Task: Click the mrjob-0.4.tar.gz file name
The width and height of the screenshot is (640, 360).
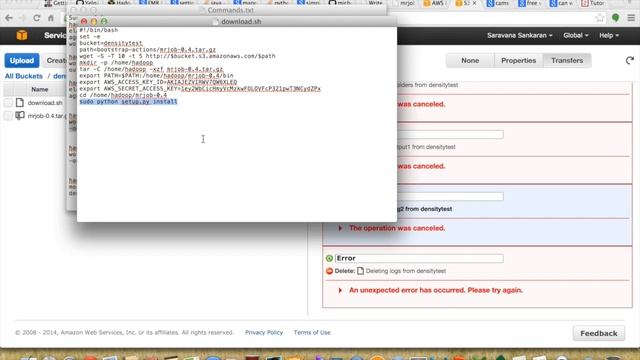Action: coord(47,116)
